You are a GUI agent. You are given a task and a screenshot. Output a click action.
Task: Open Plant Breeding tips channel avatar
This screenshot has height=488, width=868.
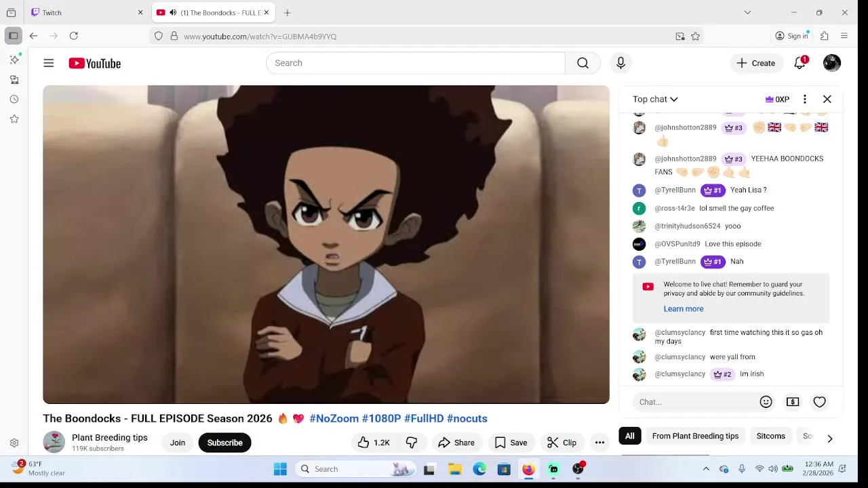[x=54, y=443]
